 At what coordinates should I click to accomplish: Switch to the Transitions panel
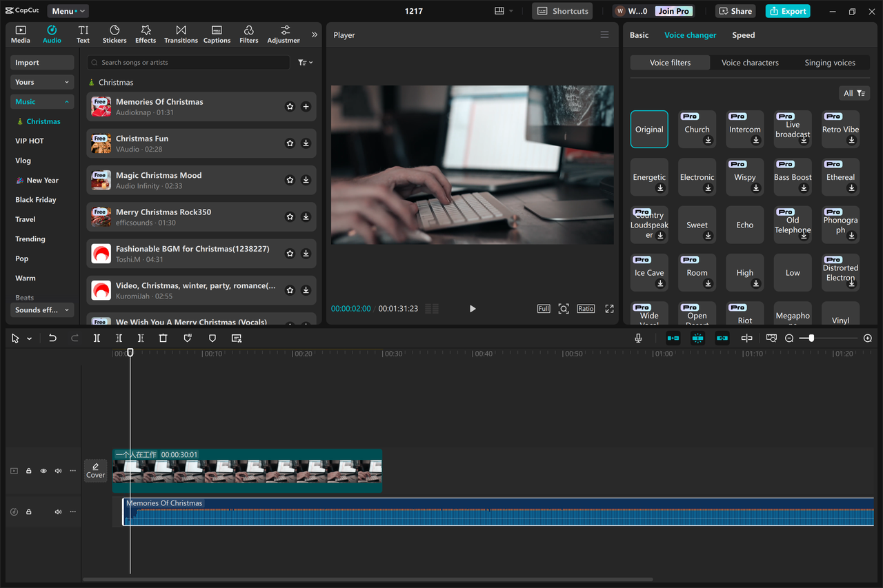(181, 33)
